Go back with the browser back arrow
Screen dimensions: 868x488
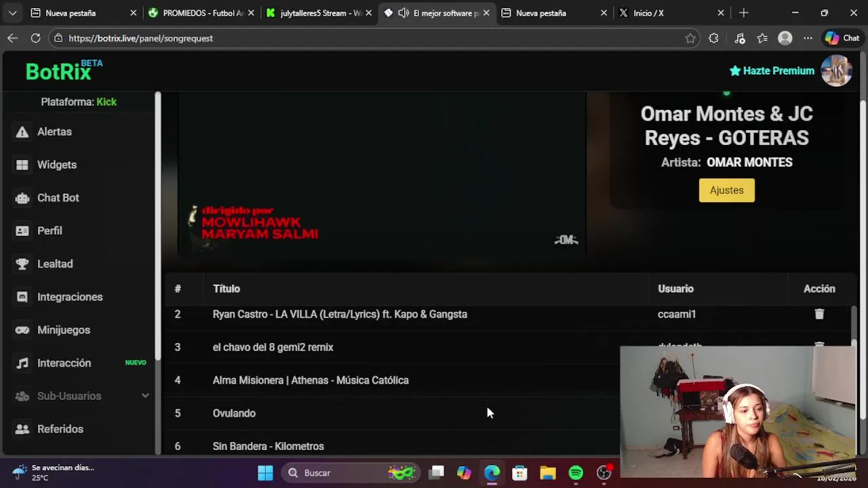(12, 38)
